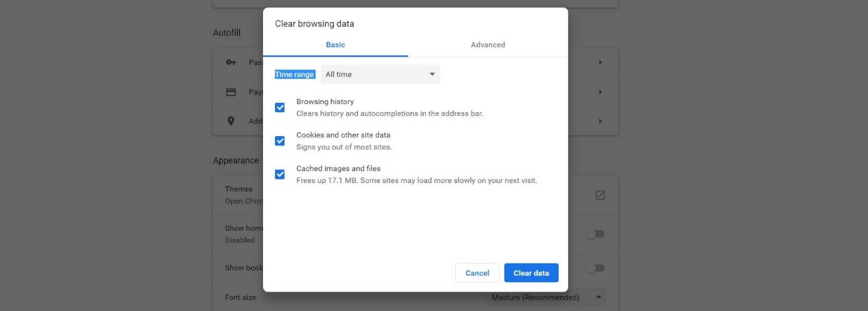Click the Autofill section heading

[227, 33]
